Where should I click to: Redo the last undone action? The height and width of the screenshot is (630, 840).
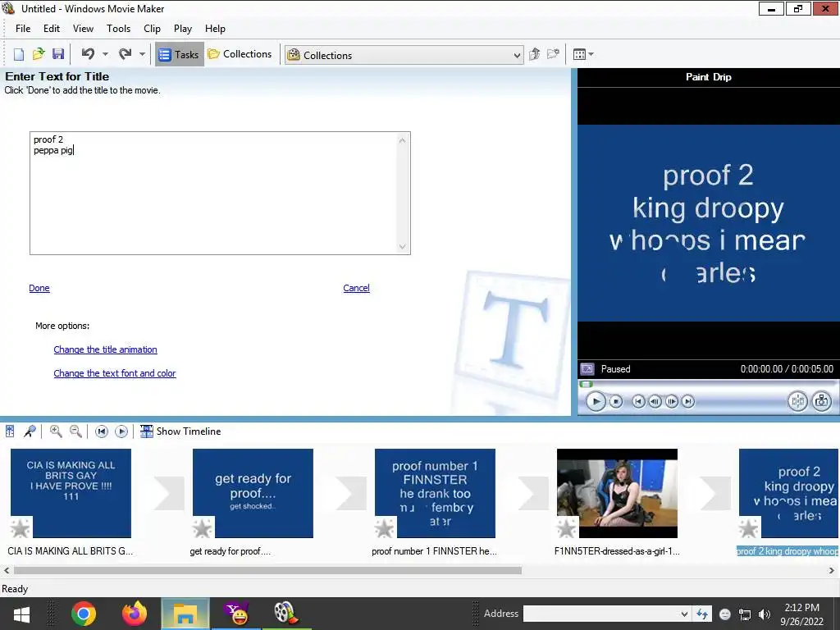coord(126,54)
